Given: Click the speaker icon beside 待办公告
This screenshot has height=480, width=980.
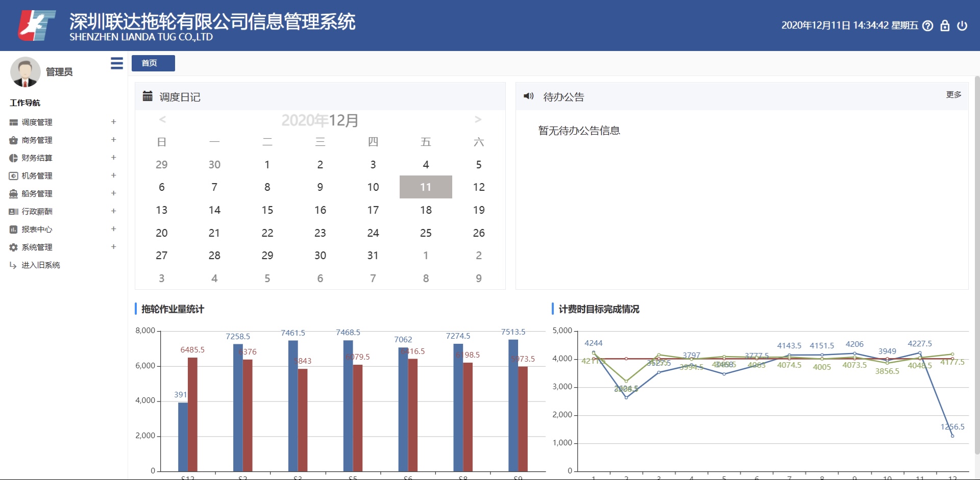Looking at the screenshot, I should click(528, 96).
